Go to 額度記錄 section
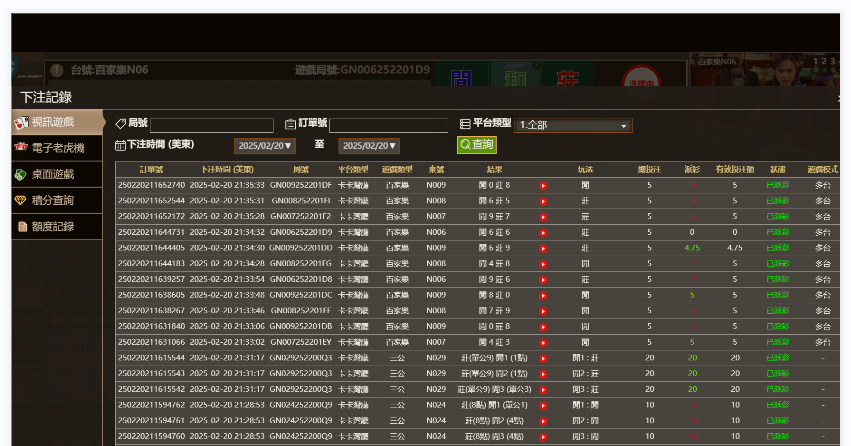The height and width of the screenshot is (446, 851). (57, 226)
